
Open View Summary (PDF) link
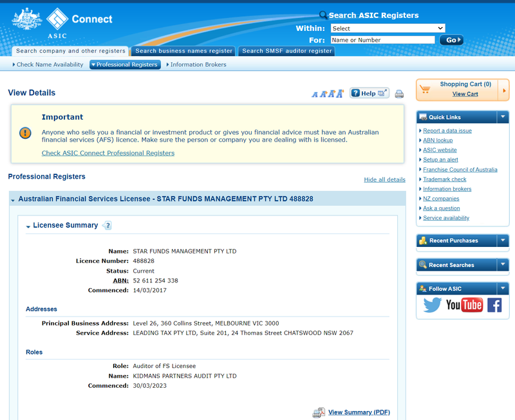tap(359, 412)
